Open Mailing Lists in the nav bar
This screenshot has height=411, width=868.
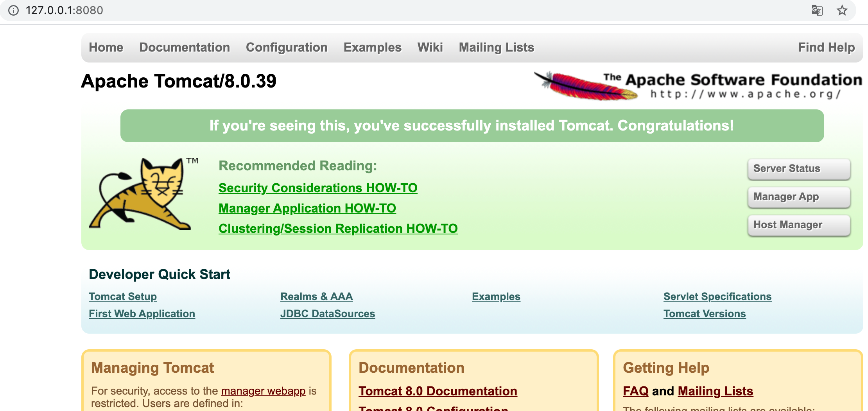(497, 47)
